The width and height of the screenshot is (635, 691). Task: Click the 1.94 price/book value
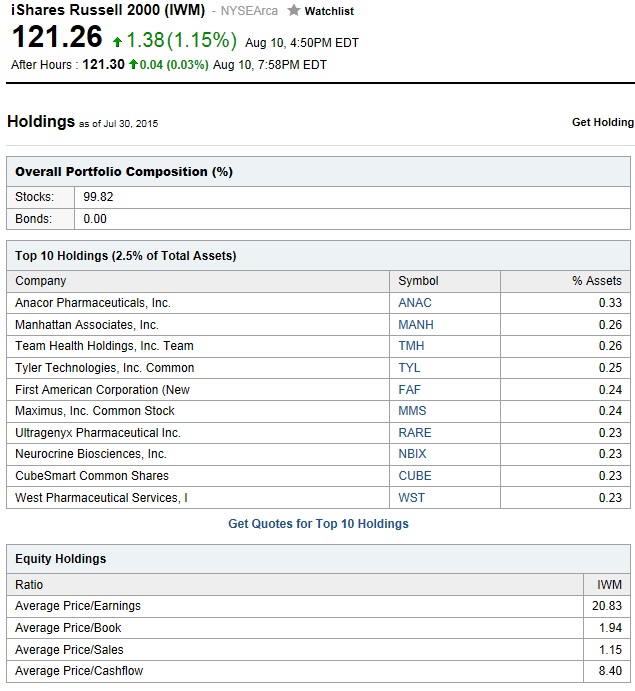(x=610, y=628)
